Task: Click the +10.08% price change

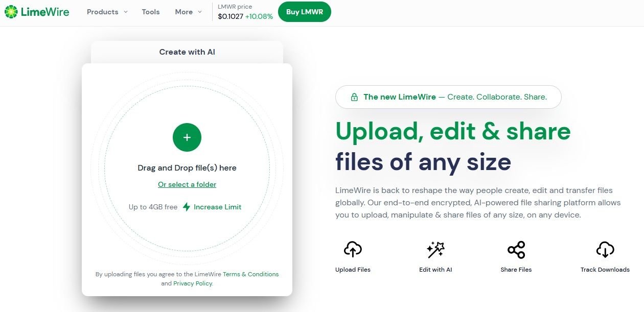Action: point(259,16)
